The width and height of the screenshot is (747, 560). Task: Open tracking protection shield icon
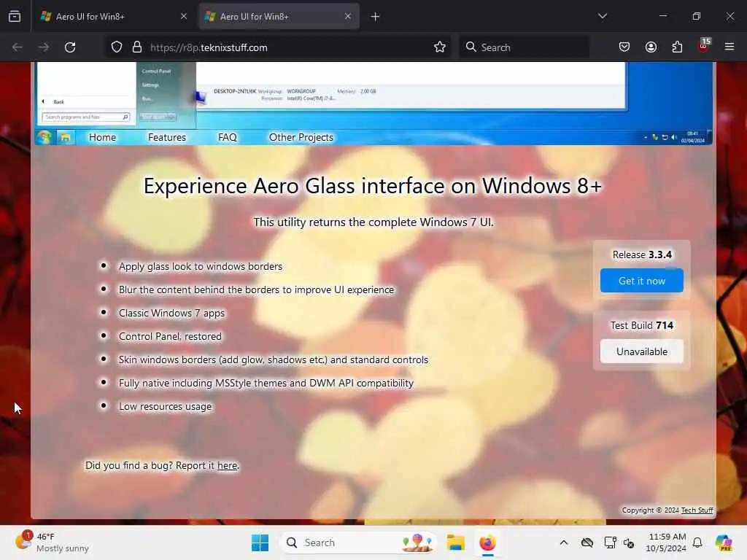tap(117, 47)
